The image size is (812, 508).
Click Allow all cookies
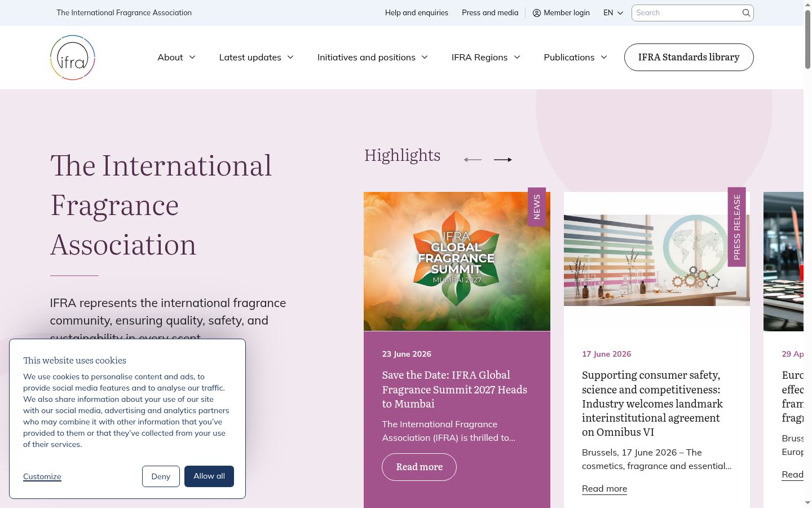click(209, 476)
